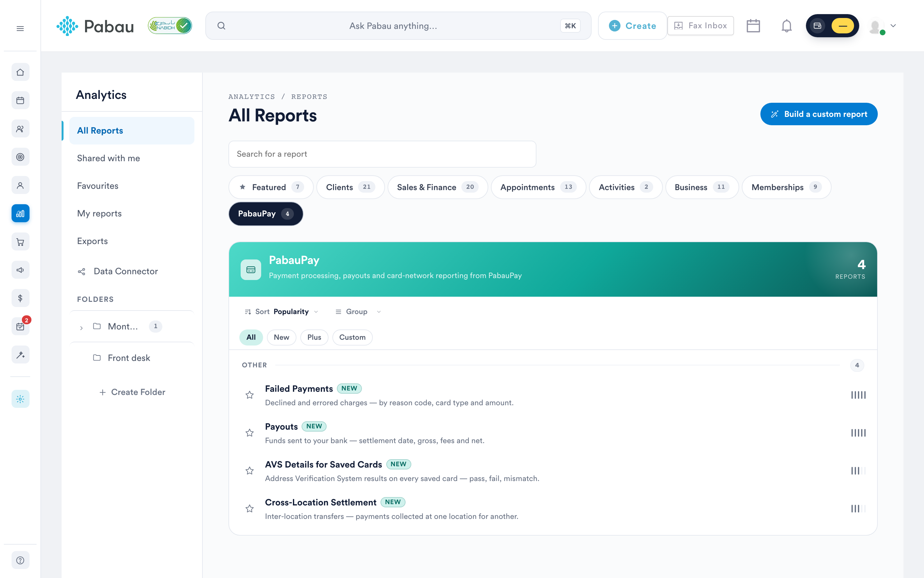Click the NABIDH verified badge
Image resolution: width=924 pixels, height=578 pixels.
coord(170,26)
